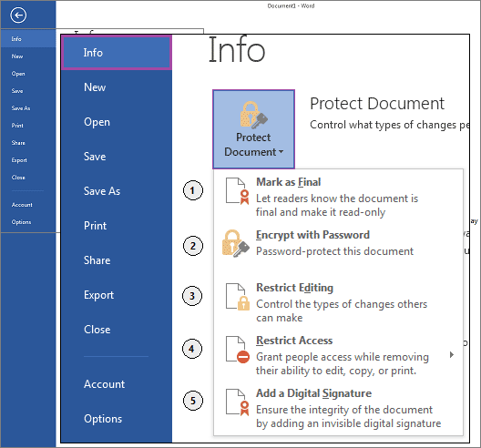Click the Mark as Final ribbon page icon
Viewport: 481px width, 448px height.
coord(238,190)
